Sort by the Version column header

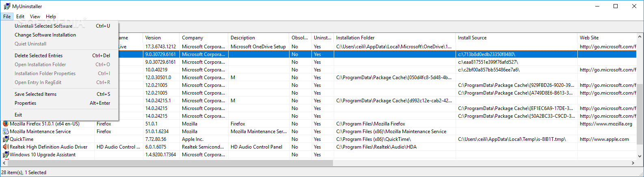pos(161,38)
